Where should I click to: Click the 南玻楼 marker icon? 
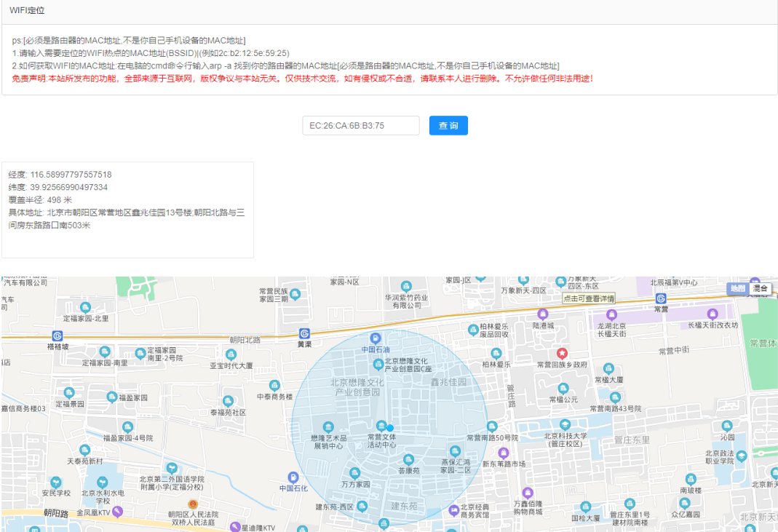(691, 479)
